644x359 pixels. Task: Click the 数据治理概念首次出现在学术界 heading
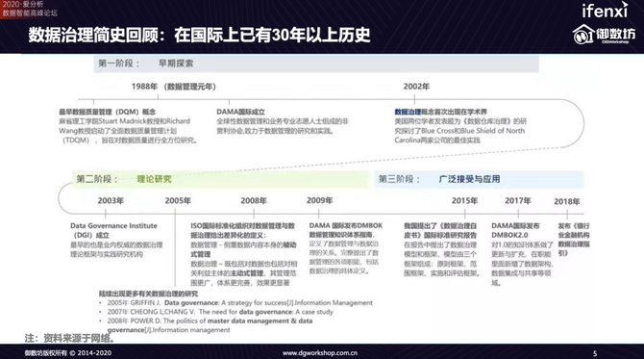[x=440, y=112]
